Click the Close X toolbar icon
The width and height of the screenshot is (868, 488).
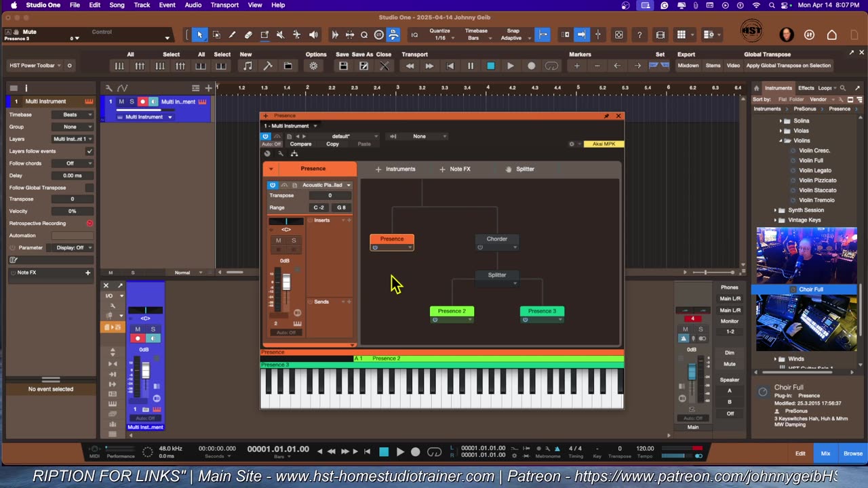[x=384, y=66]
